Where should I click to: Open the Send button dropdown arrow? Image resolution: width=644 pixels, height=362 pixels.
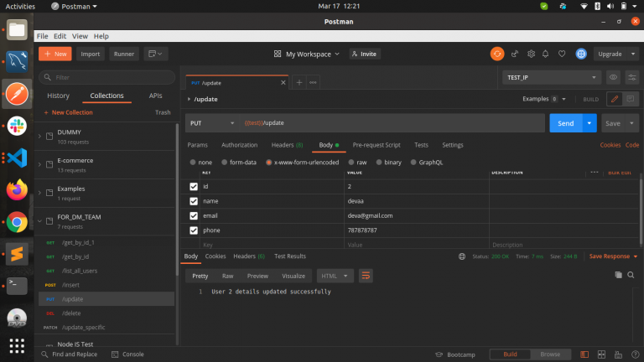pos(589,123)
